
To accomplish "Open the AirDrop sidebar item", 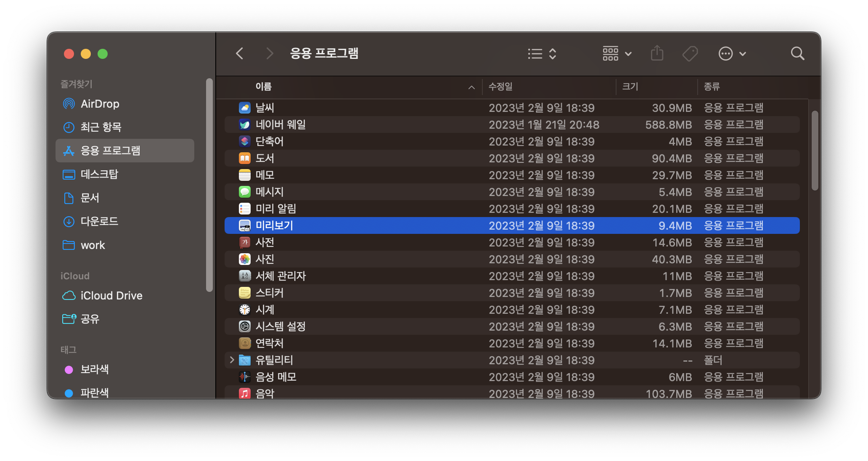I will [x=100, y=103].
